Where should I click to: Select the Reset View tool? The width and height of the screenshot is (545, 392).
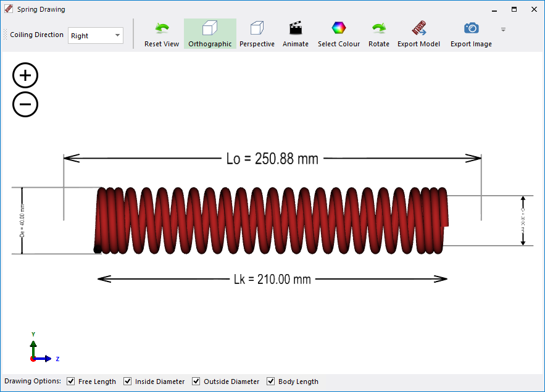point(161,33)
